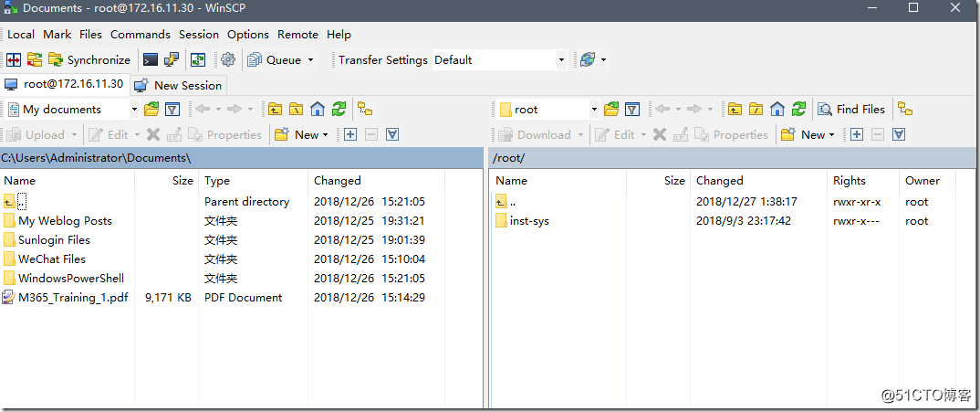Viewport: 980px width, 412px height.
Task: Click the Compare Directories icon in main toolbar
Action: [x=14, y=60]
